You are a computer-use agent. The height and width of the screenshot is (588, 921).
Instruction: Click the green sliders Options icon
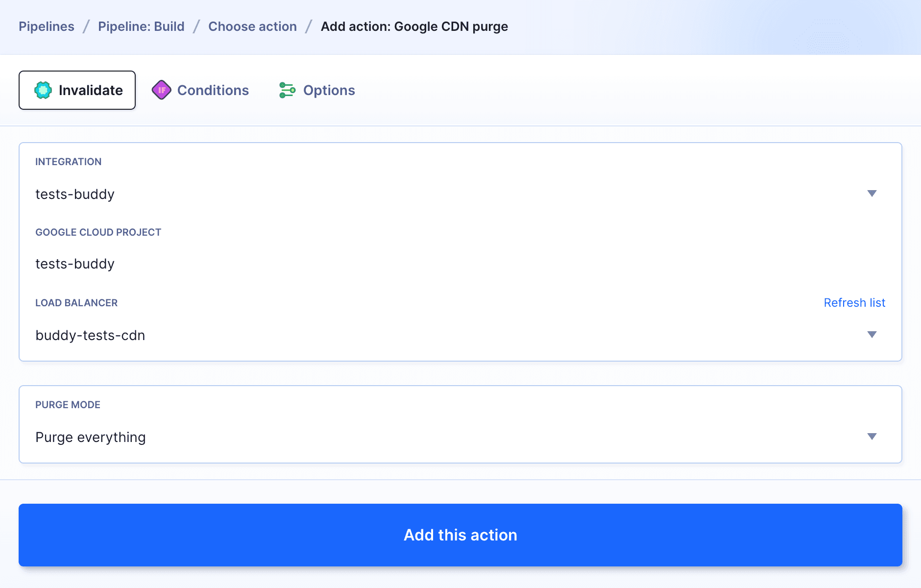[x=287, y=90]
